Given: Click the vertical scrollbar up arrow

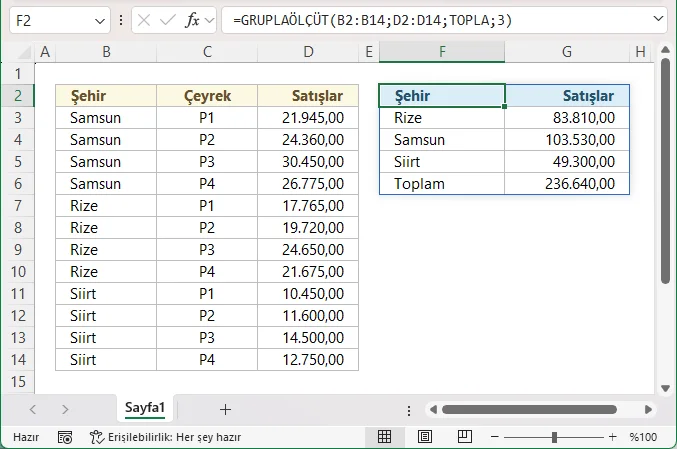Looking at the screenshot, I should click(x=665, y=50).
